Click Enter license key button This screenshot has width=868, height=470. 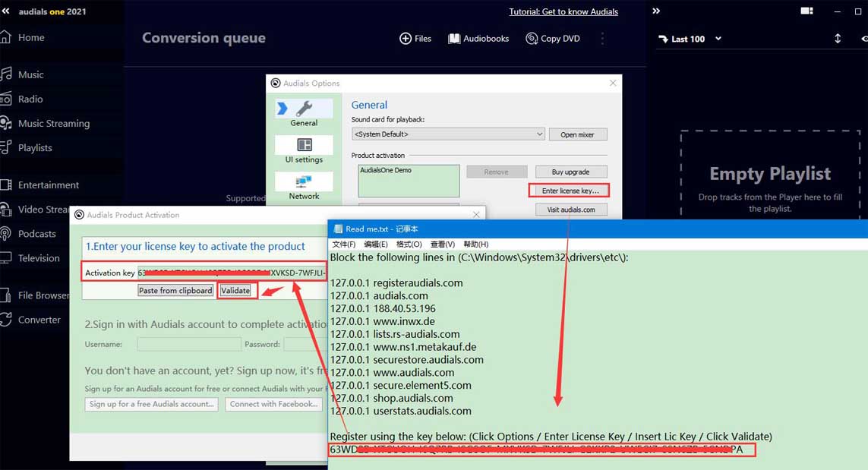(569, 191)
